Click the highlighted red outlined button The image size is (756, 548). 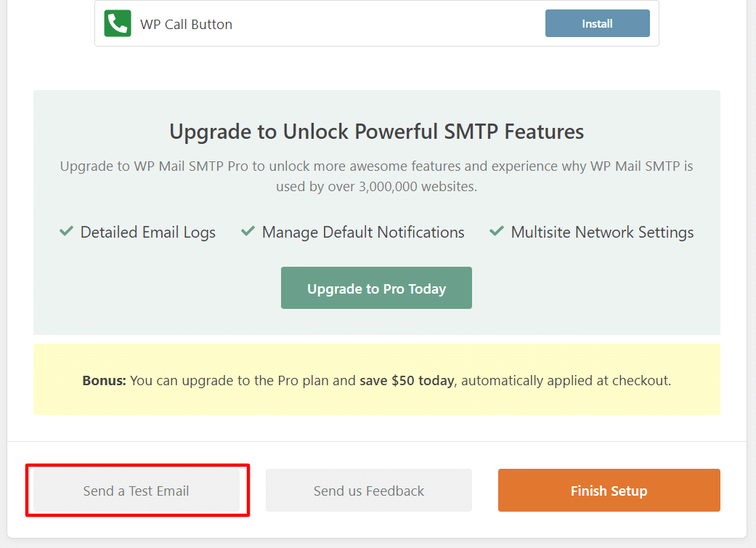[137, 490]
